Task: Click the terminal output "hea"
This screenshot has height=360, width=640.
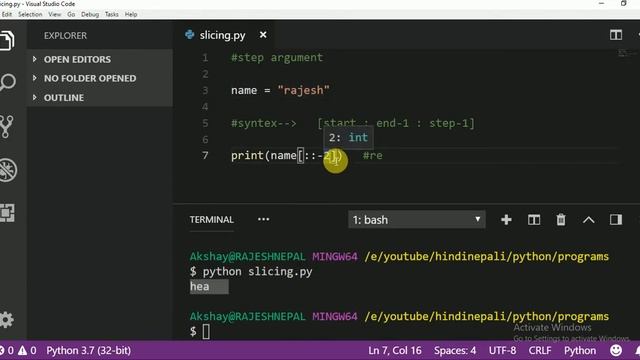Action: point(200,287)
